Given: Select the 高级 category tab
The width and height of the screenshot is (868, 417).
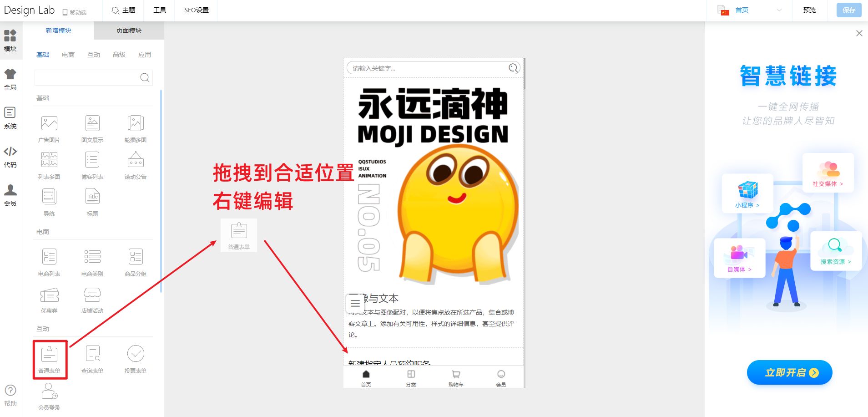Looking at the screenshot, I should [119, 55].
